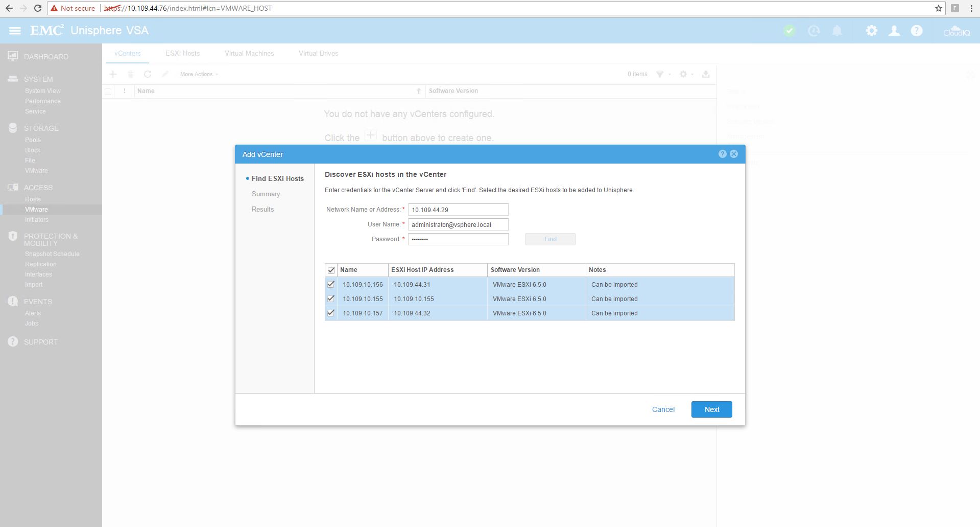The width and height of the screenshot is (980, 527).
Task: Click the Network Name or Address field
Action: coord(458,210)
